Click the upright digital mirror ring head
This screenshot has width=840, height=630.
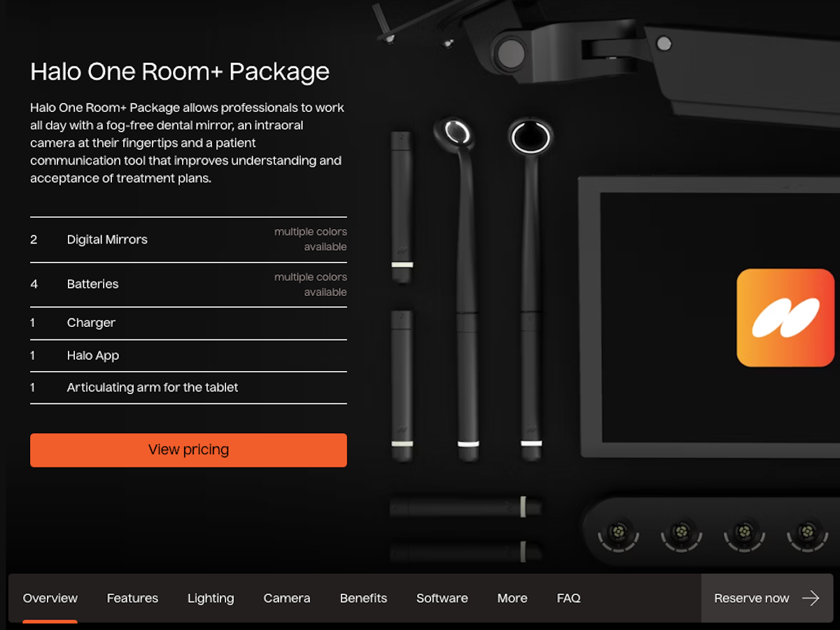[x=531, y=136]
